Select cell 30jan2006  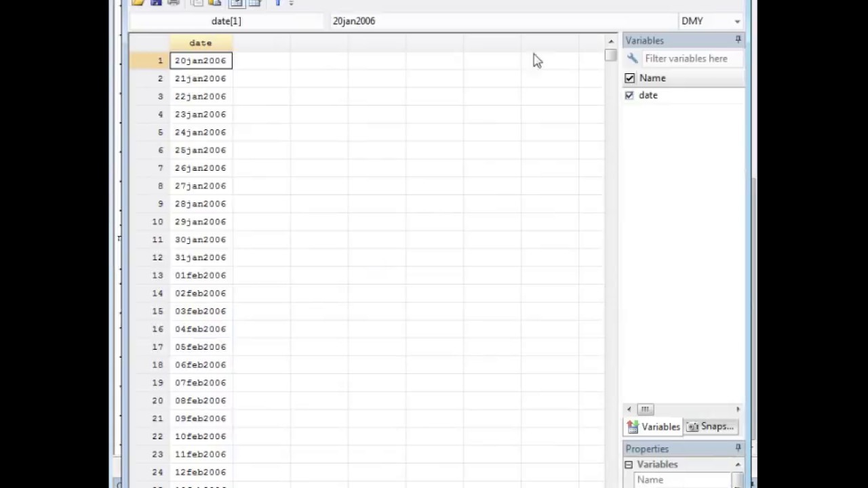coord(201,240)
